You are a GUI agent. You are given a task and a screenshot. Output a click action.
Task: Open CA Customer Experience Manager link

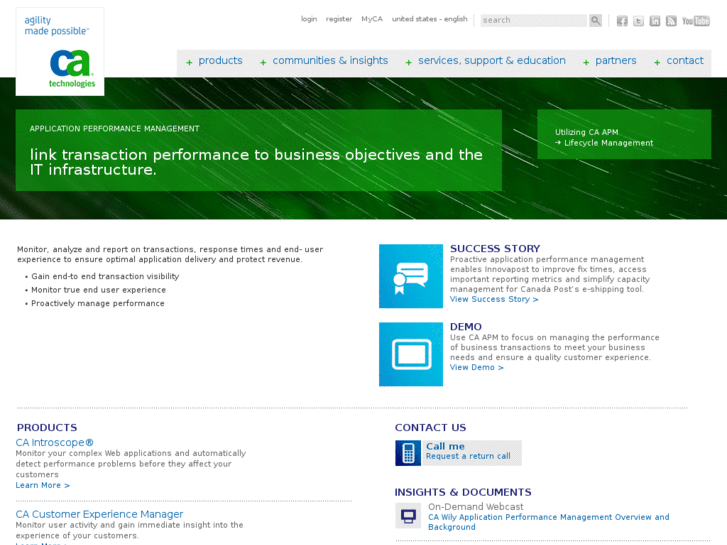(99, 514)
